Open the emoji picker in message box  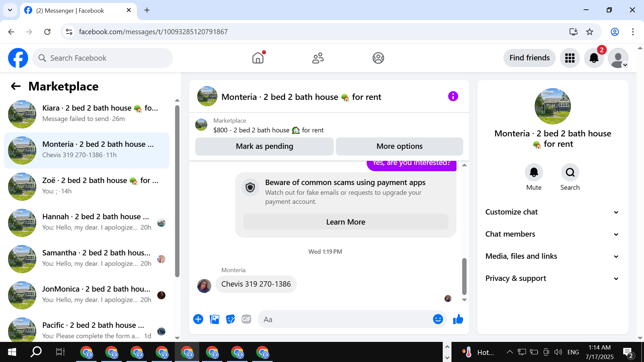[x=438, y=319]
